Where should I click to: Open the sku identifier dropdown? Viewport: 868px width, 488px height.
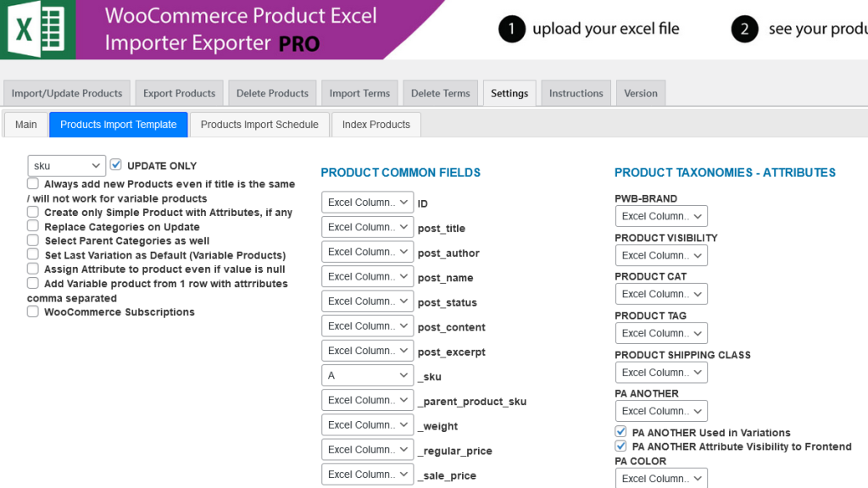pos(66,165)
